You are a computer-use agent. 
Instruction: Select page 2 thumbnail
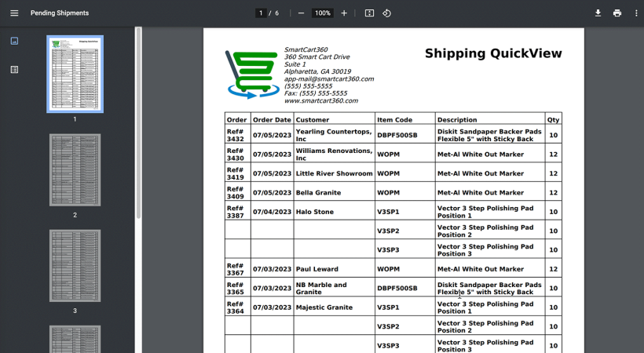point(75,170)
